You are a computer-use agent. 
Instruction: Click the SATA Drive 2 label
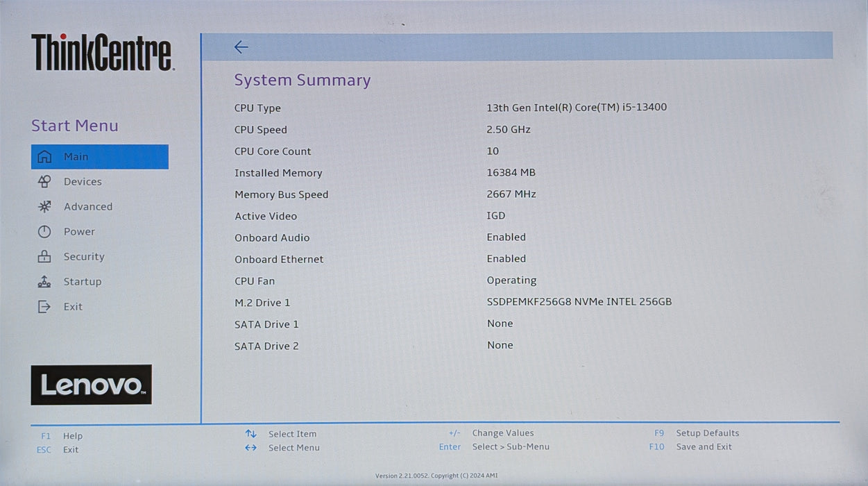pos(266,346)
